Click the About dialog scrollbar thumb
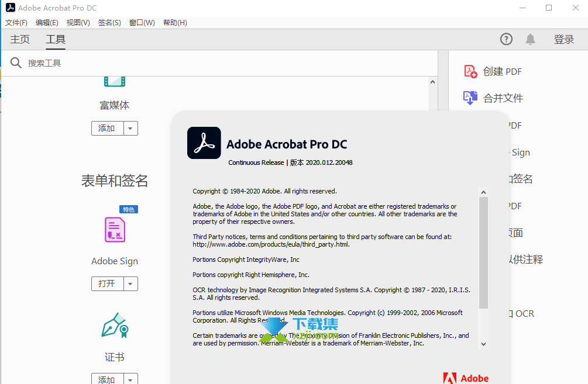 point(483,253)
